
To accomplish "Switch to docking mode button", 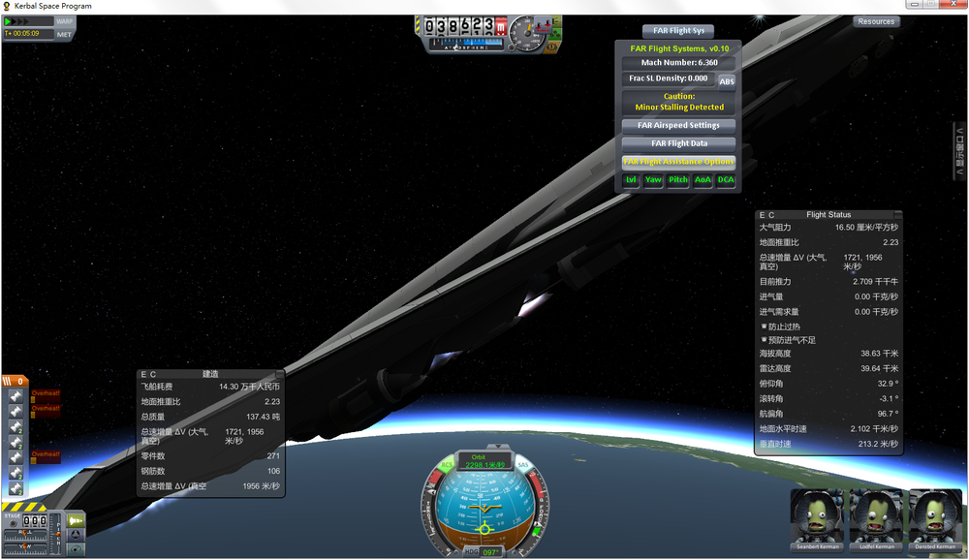I will (76, 535).
